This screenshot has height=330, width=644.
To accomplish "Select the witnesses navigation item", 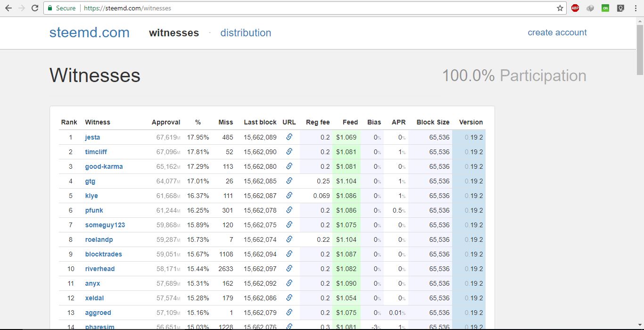I will click(x=174, y=33).
